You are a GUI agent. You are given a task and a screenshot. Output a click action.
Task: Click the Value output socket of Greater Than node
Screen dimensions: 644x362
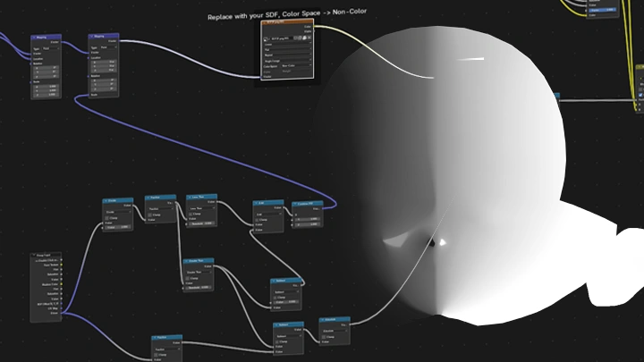pyautogui.click(x=214, y=266)
